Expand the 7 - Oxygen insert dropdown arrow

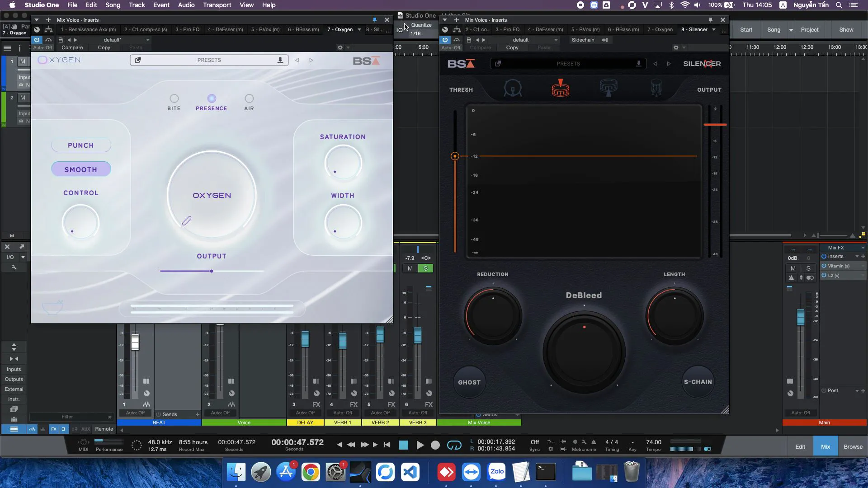click(359, 30)
